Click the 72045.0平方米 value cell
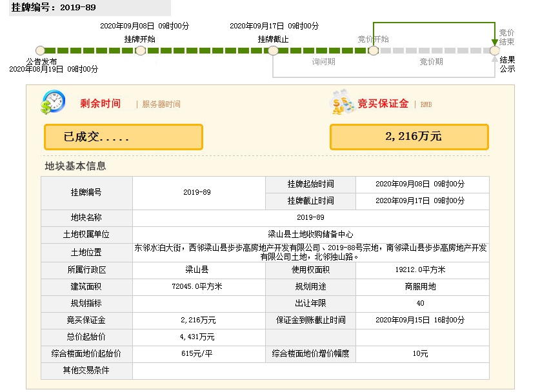540x392 pixels. (x=199, y=287)
